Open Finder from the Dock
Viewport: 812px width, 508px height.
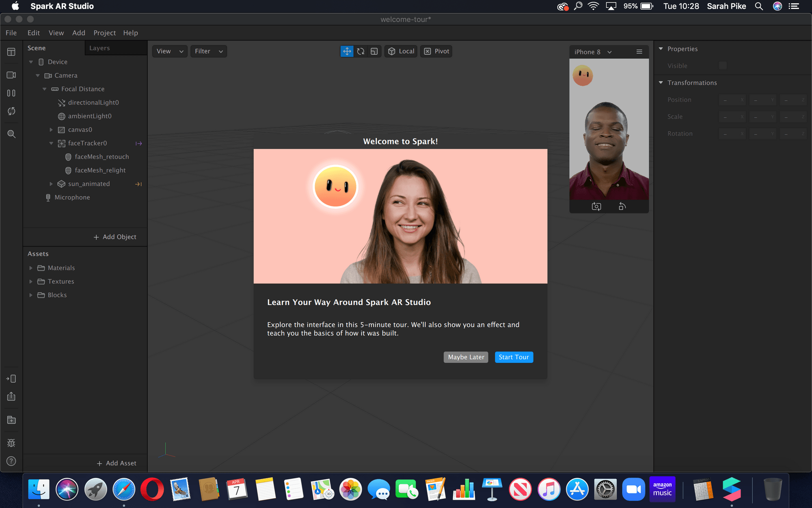pos(39,489)
